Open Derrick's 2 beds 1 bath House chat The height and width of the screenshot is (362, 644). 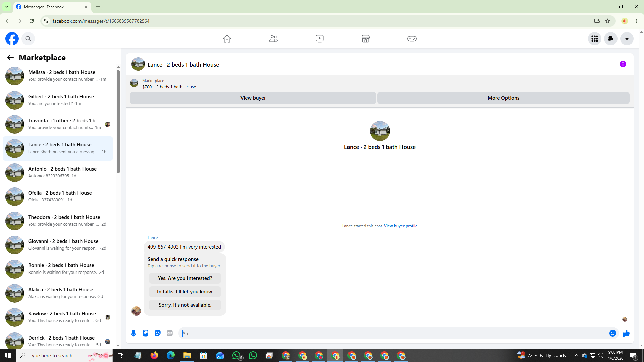point(58,340)
